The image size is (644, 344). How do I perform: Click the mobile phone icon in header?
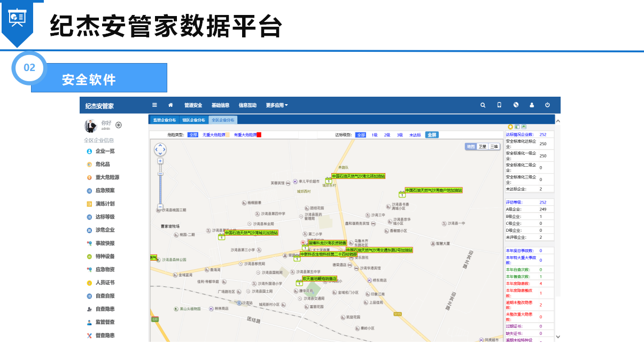(499, 105)
